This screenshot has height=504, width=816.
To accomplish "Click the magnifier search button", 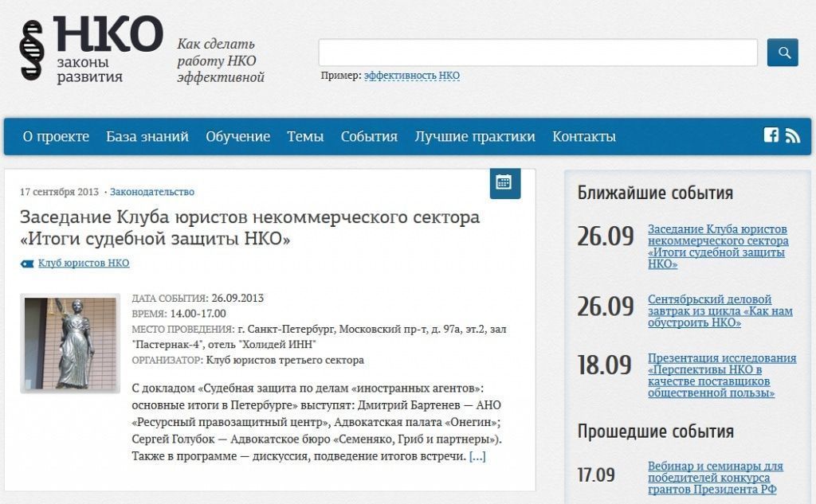I will click(x=783, y=53).
